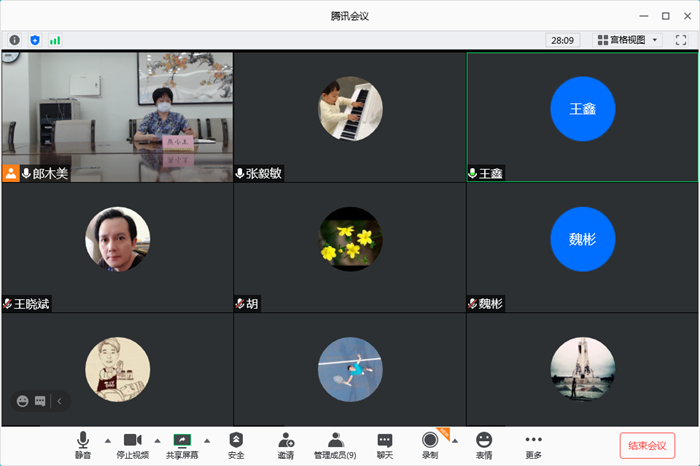The image size is (700, 466).
Task: Enter full screen mode icon
Action: (681, 40)
